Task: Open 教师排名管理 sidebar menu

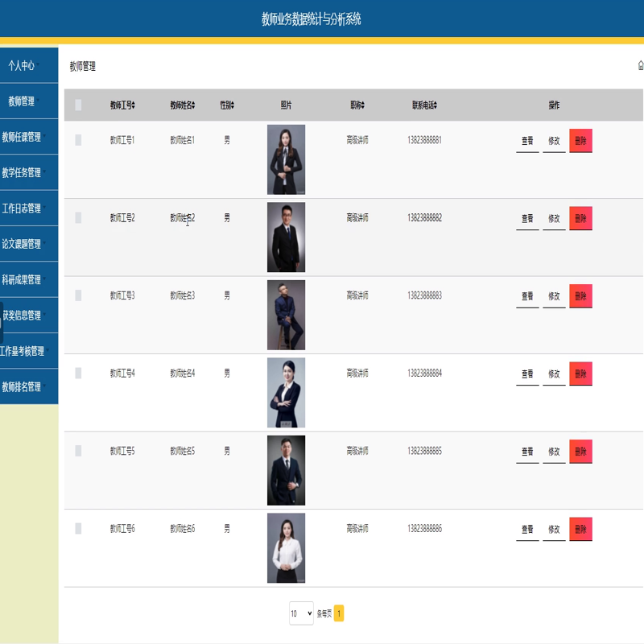Action: (x=29, y=386)
